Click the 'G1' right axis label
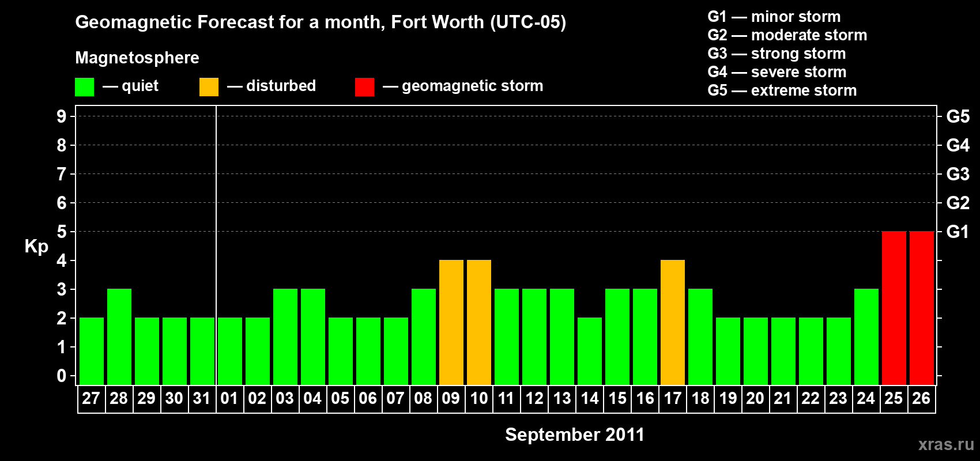This screenshot has width=980, height=461. [x=958, y=232]
